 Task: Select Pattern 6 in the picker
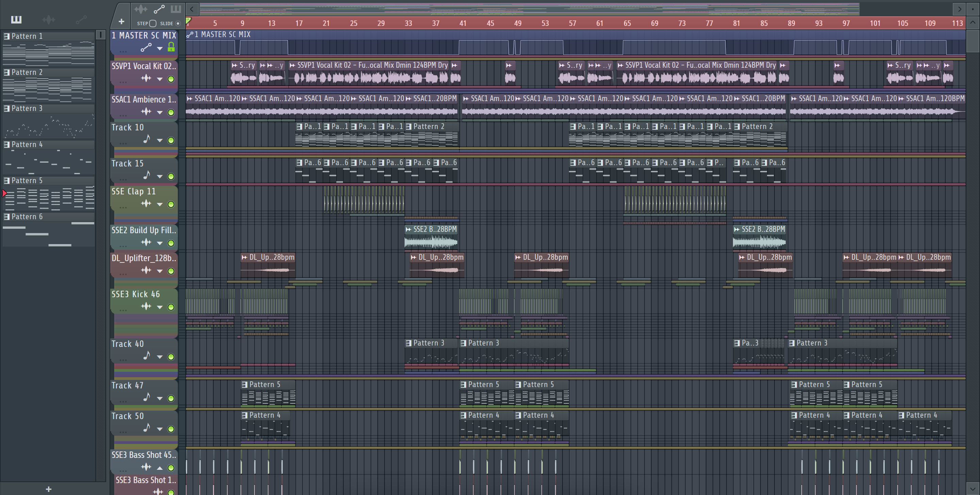48,229
